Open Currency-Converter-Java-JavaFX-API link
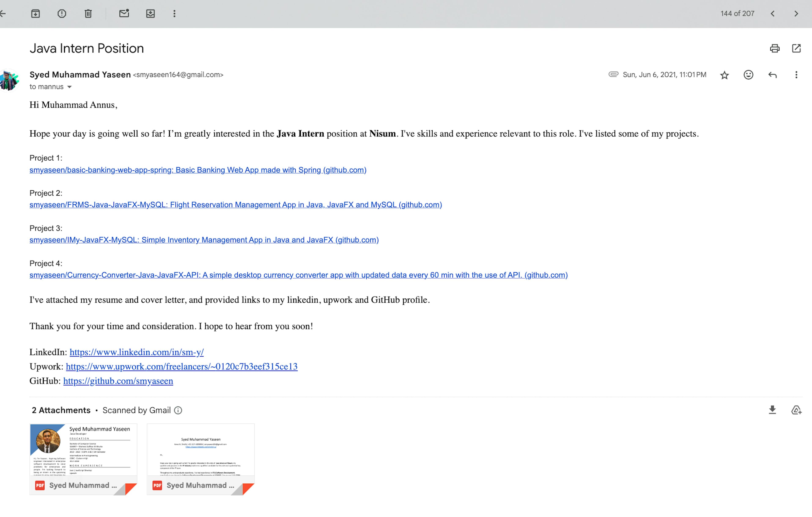This screenshot has width=812, height=517. click(298, 275)
